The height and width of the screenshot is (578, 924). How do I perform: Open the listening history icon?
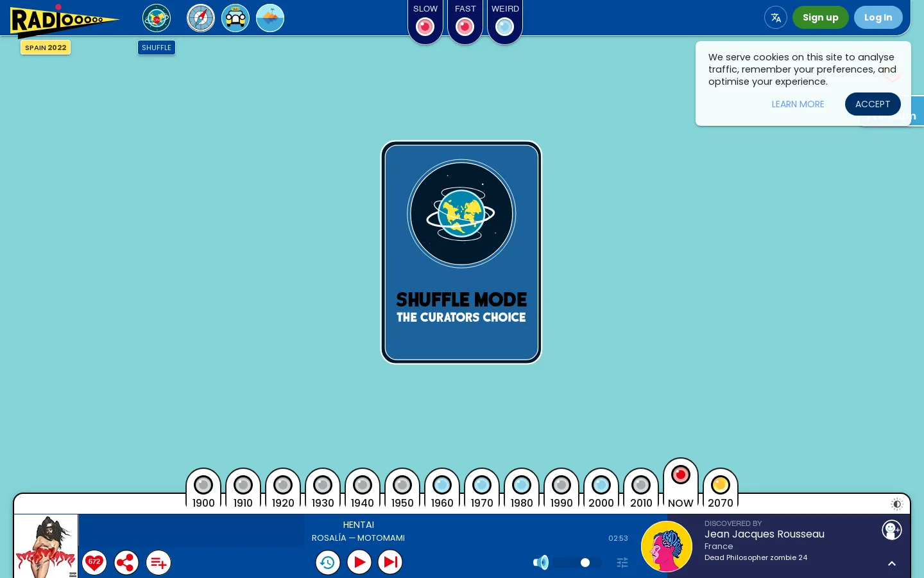327,563
